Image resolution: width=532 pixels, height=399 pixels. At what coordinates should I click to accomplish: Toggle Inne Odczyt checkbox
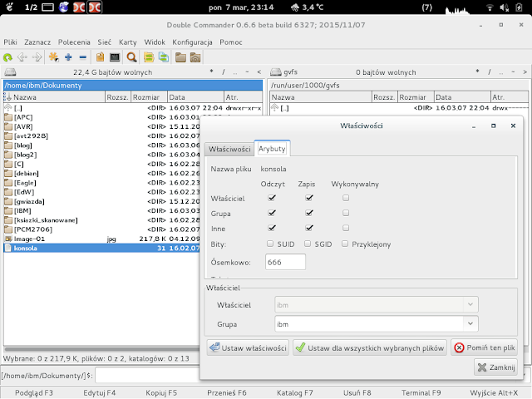pyautogui.click(x=272, y=228)
